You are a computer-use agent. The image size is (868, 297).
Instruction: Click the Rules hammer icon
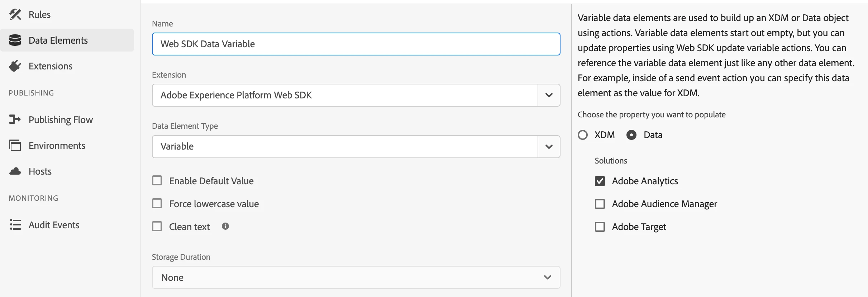pyautogui.click(x=15, y=15)
